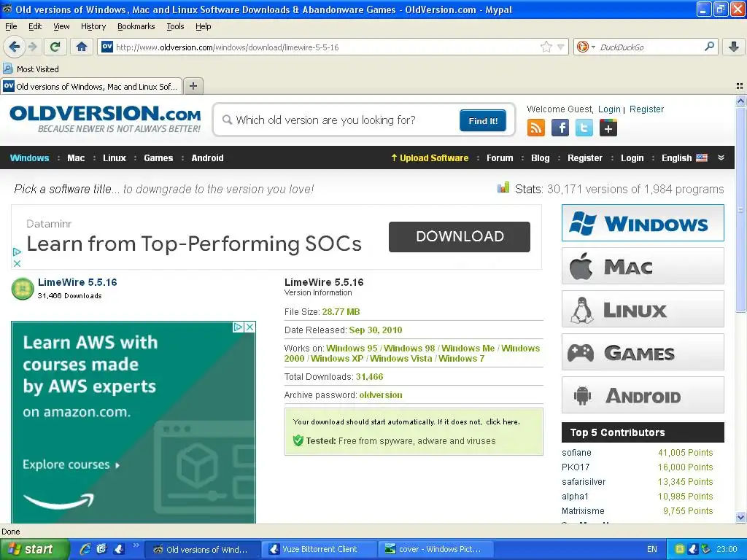This screenshot has width=747, height=560.
Task: Open the Windows category banner
Action: (x=643, y=223)
